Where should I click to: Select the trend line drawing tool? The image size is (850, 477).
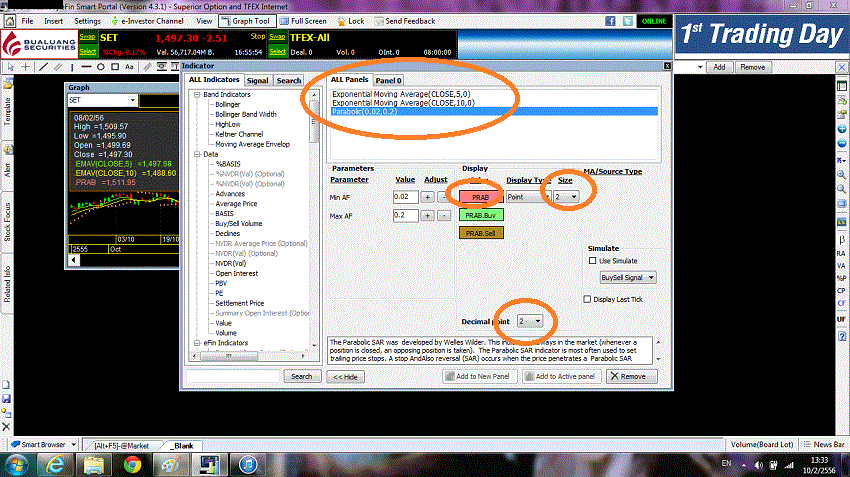[x=43, y=67]
